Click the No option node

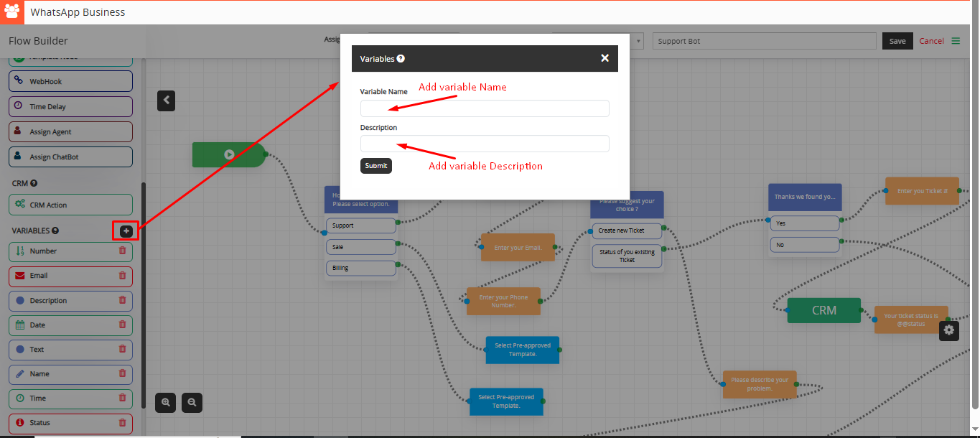pos(804,245)
